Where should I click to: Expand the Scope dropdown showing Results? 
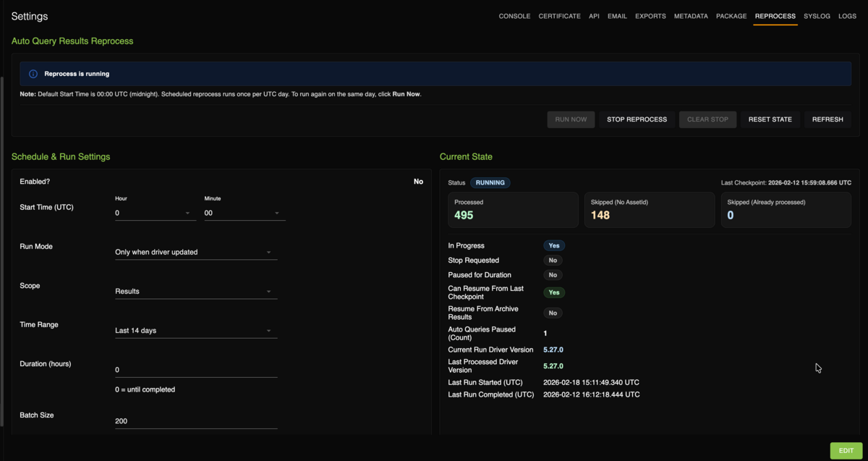click(x=196, y=291)
